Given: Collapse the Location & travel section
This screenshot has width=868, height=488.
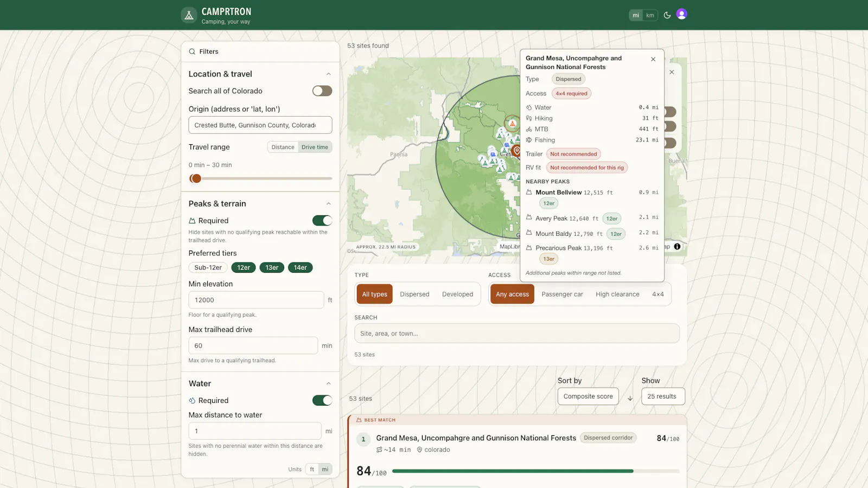Looking at the screenshot, I should [x=328, y=74].
